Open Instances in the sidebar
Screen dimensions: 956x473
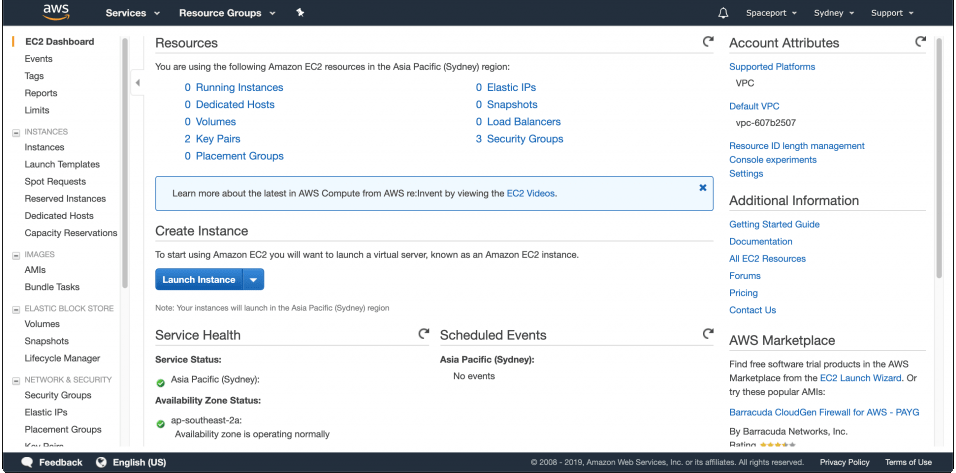click(x=44, y=147)
